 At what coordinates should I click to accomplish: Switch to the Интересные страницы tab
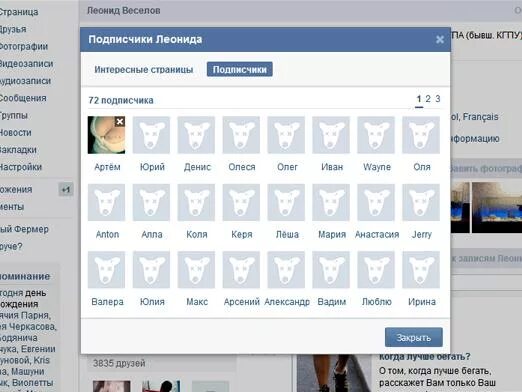click(144, 70)
